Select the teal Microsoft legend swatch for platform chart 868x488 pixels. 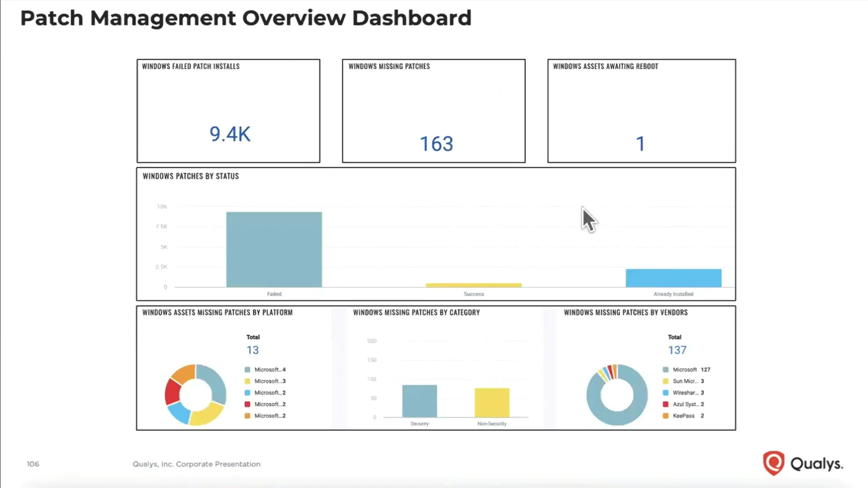click(247, 369)
